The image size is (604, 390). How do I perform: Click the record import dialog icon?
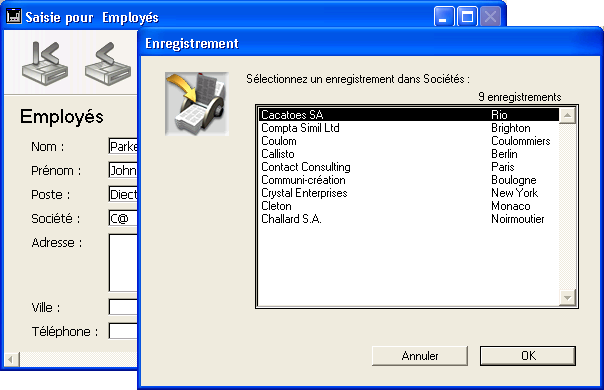coord(197,104)
